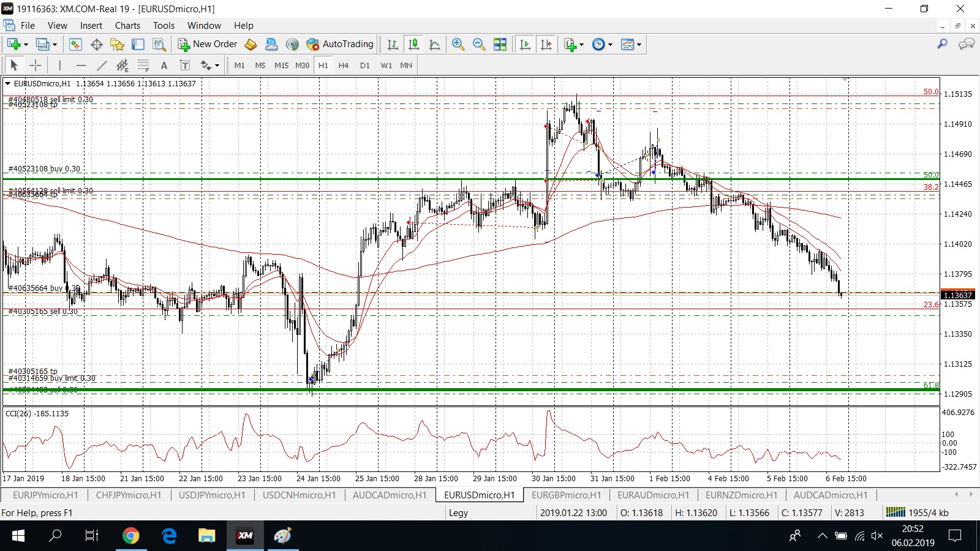Expand the indicators list dropdown arrow
This screenshot has height=551, width=980.
pyautogui.click(x=581, y=45)
